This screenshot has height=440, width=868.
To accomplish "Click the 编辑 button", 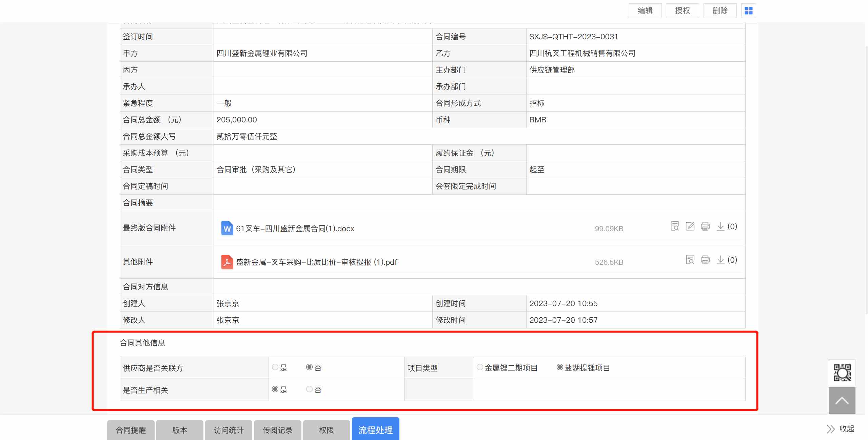I will point(645,11).
